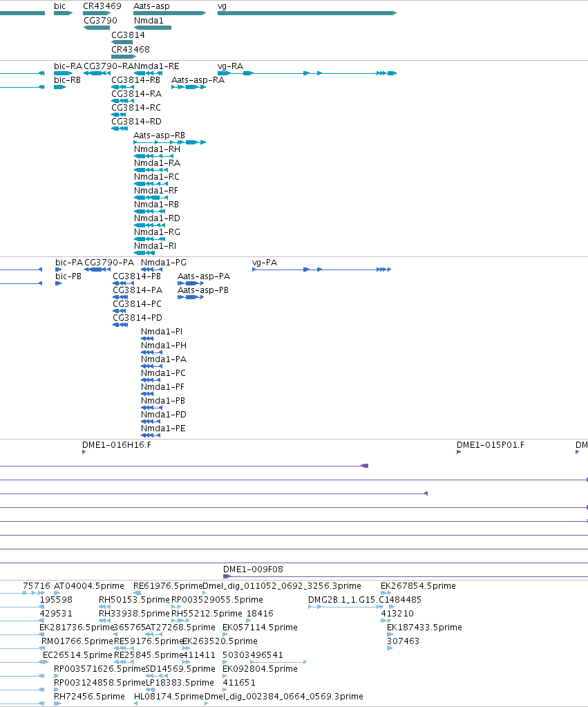
Task: Click transcript CG3814-RD
Action: (120, 129)
